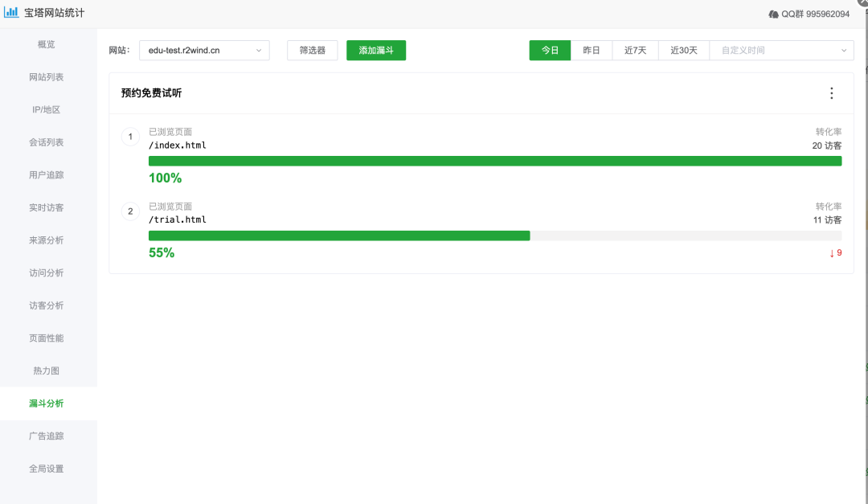Viewport: 868px width, 504px height.
Task: Go to 网站列表 in sidebar
Action: (x=47, y=77)
